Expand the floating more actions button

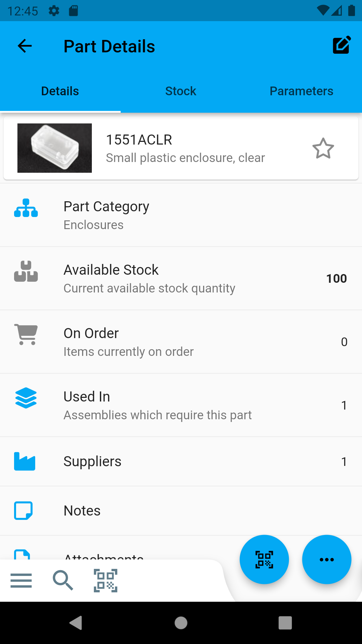coord(326,559)
